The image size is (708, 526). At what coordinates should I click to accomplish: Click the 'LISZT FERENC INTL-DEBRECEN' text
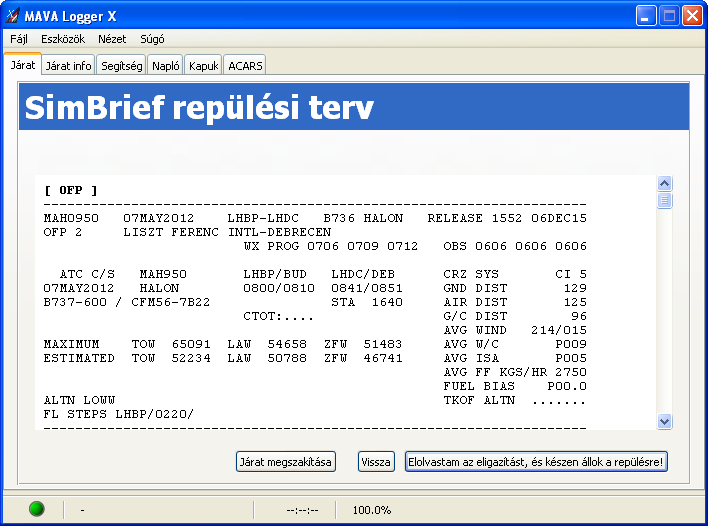[x=227, y=232]
